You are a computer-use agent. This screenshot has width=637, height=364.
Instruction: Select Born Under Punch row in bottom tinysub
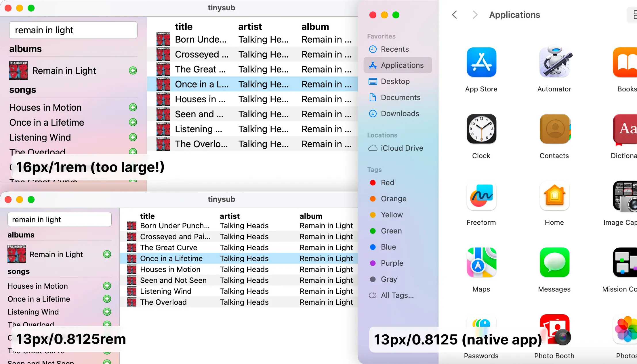tap(239, 226)
